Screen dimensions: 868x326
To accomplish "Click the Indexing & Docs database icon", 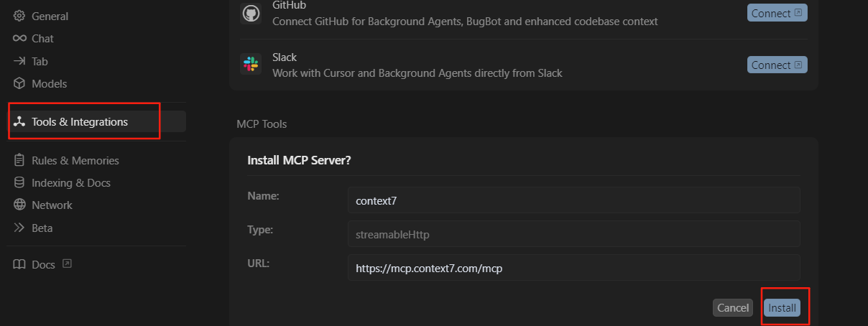I will (19, 182).
